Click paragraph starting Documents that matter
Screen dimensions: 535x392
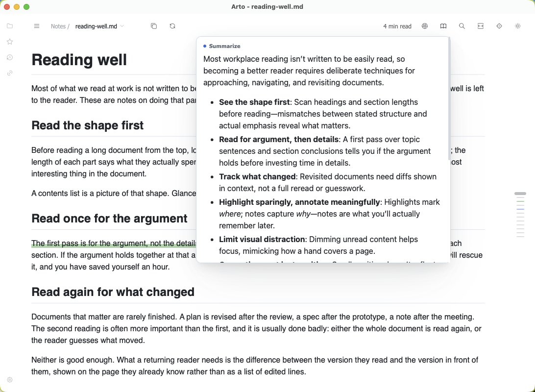click(256, 328)
